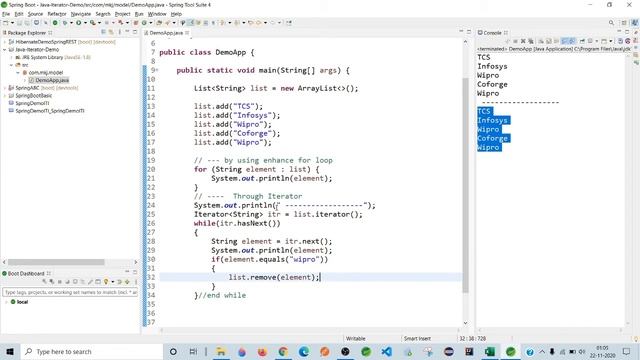
Task: Open the Window menu
Action: pyautogui.click(x=157, y=14)
